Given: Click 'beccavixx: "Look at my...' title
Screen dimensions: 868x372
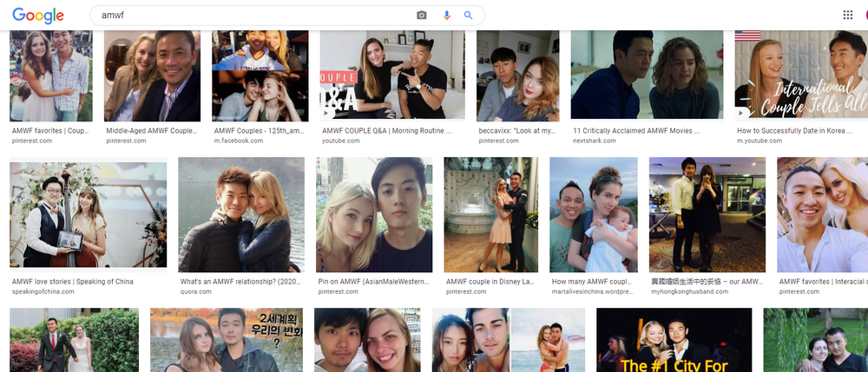Looking at the screenshot, I should click(517, 131).
